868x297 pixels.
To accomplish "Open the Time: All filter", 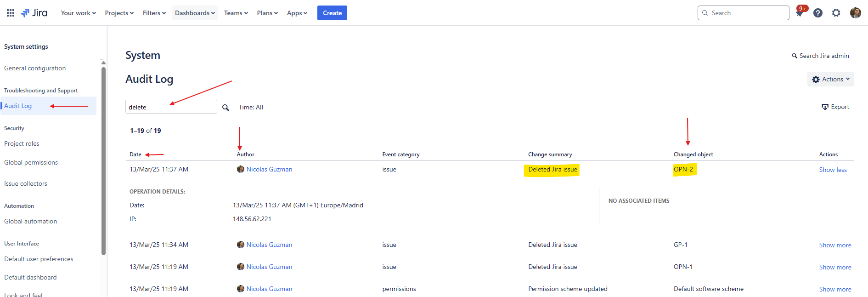I will pos(251,107).
